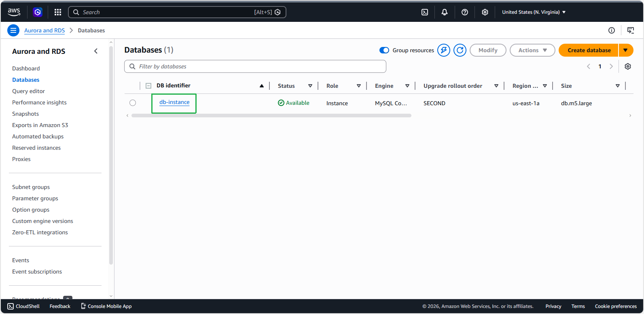Open Option groups in the sidebar
644x314 pixels.
[31, 210]
